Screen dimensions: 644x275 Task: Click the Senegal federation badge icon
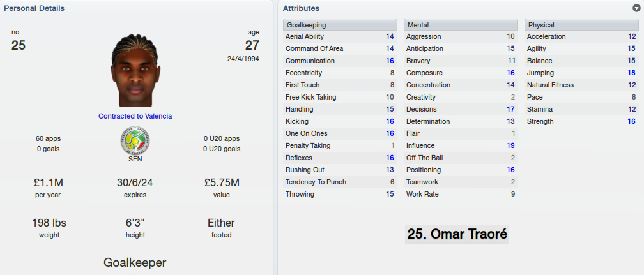click(x=135, y=140)
